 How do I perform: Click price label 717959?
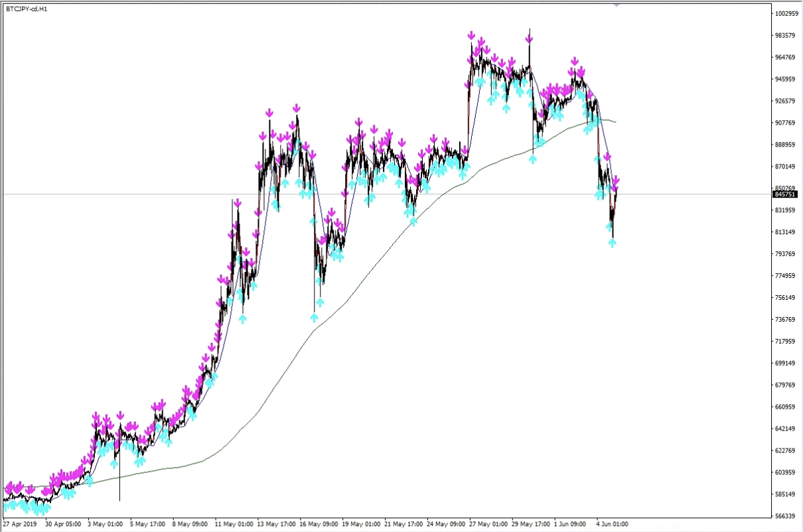pyautogui.click(x=786, y=342)
